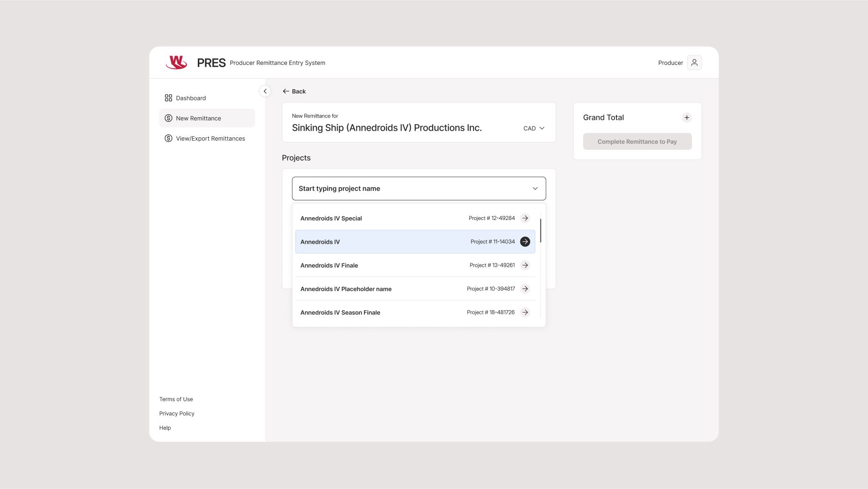The height and width of the screenshot is (489, 868).
Task: Click the arrow for Annedroids IV Special
Action: [525, 218]
